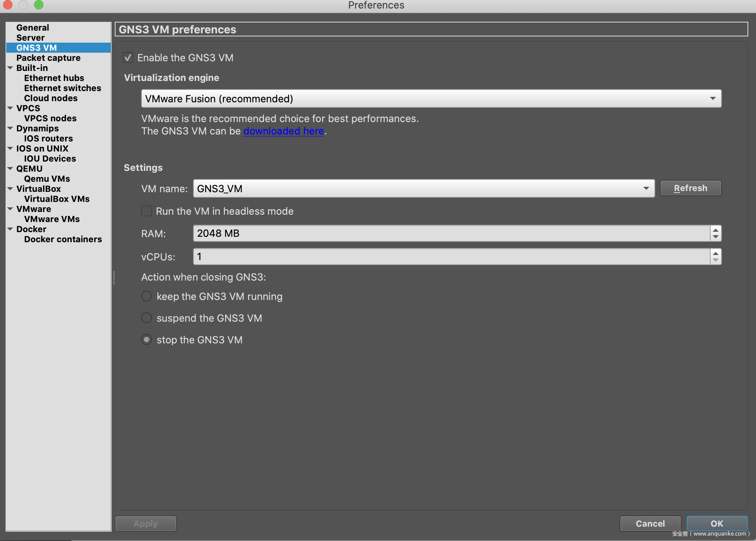Decrease RAM using down stepper arrow
756x541 pixels.
(716, 237)
